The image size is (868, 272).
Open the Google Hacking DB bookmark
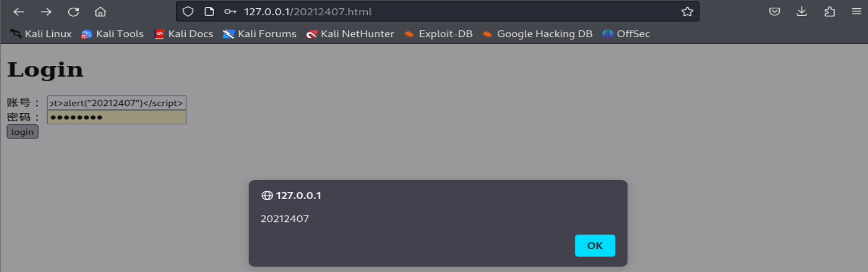[x=537, y=34]
